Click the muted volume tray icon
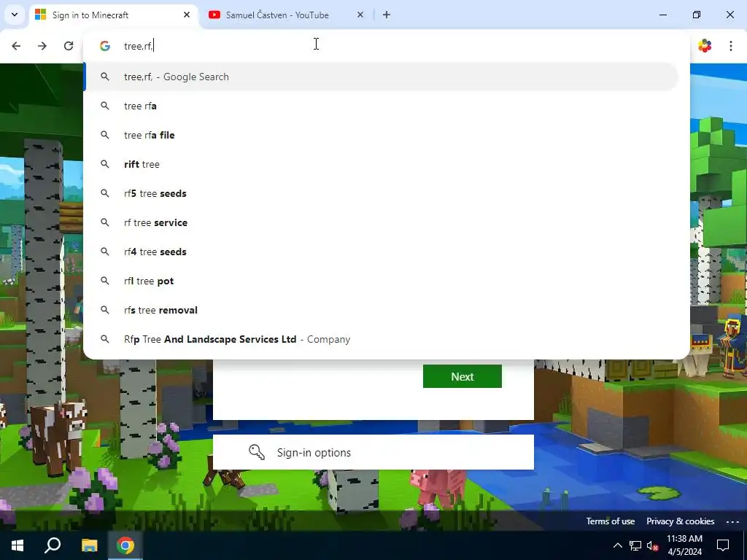Image resolution: width=747 pixels, height=560 pixels. 652,545
